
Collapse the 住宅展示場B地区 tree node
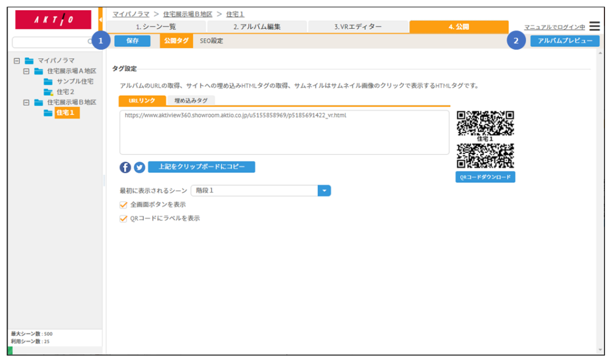click(x=26, y=103)
